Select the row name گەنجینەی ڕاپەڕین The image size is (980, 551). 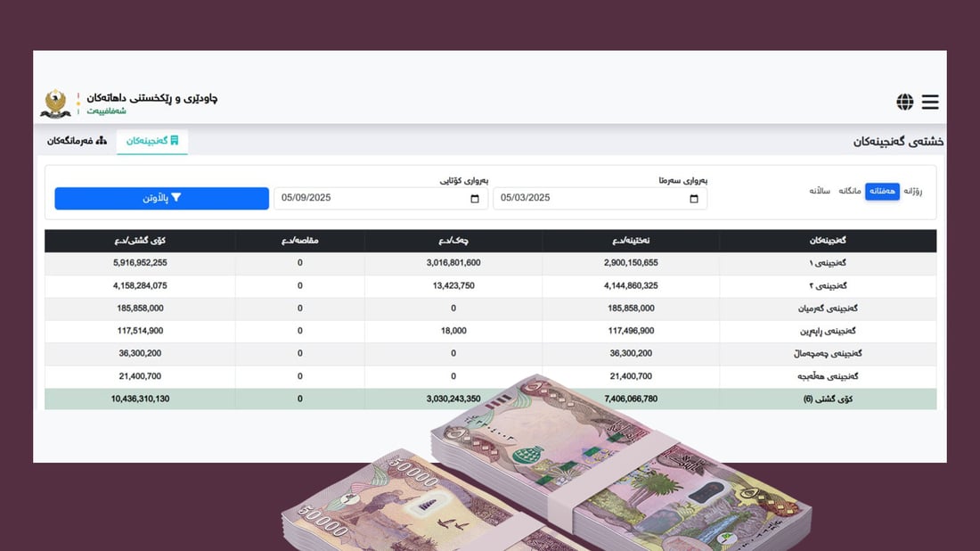tap(828, 331)
